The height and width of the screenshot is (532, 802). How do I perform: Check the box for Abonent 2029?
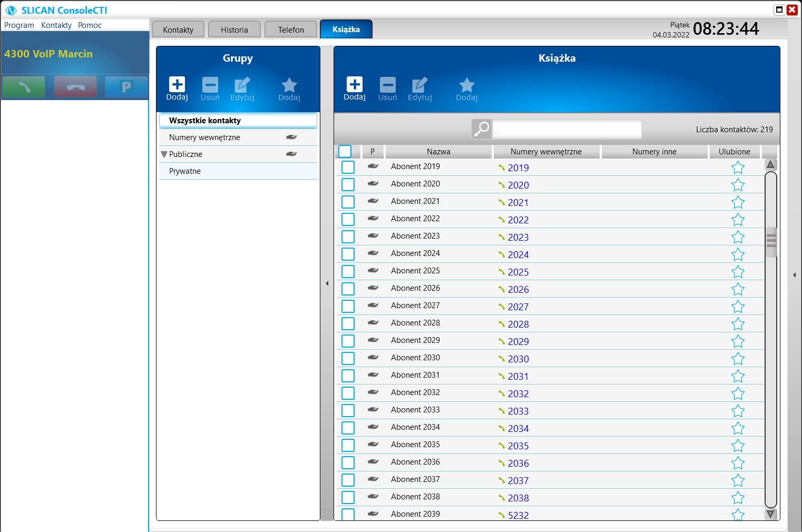[x=348, y=341]
